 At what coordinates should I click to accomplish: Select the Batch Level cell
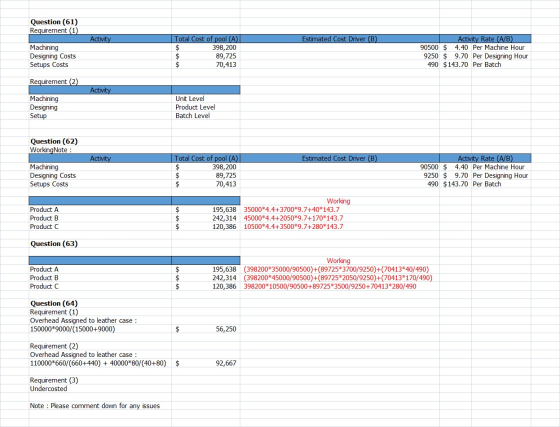206,116
